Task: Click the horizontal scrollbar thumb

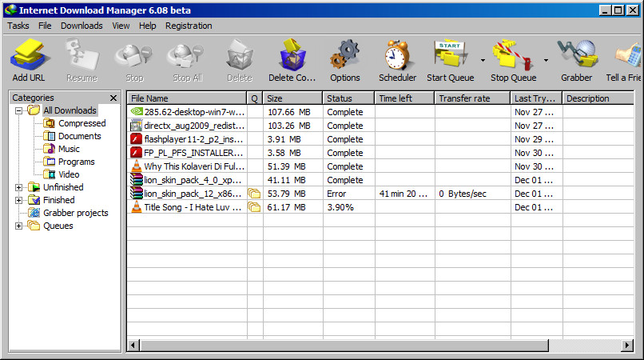Action: click(x=344, y=345)
